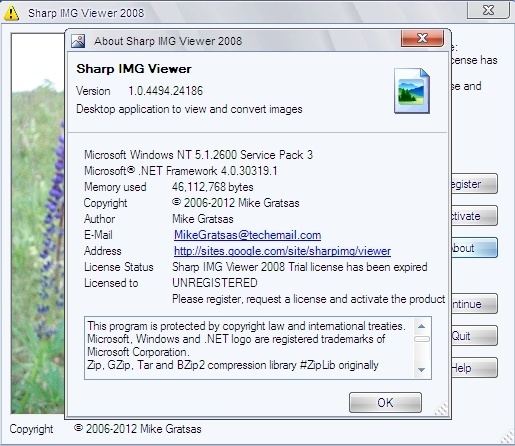Click the About dialog resize grip corner
This screenshot has width=515, height=446.
point(442,409)
